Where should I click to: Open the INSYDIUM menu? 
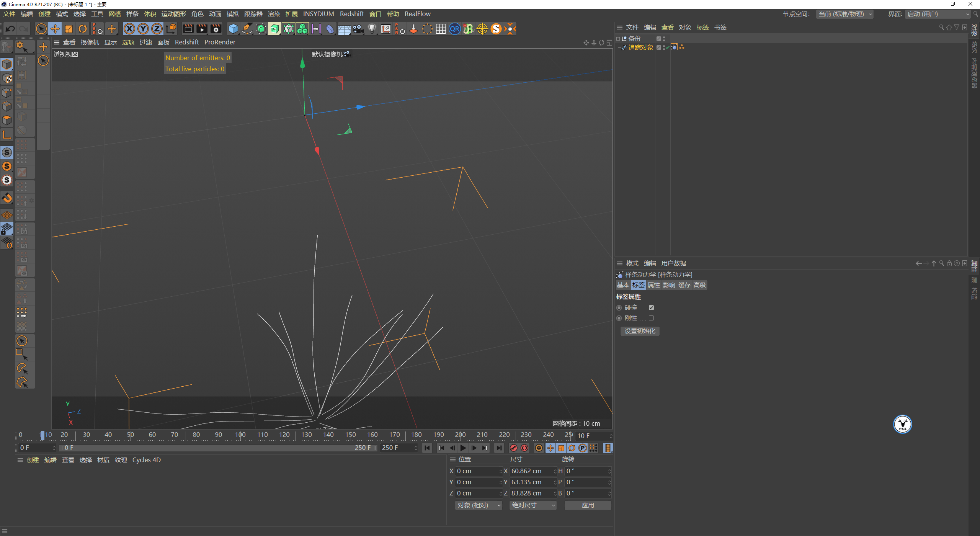(318, 14)
